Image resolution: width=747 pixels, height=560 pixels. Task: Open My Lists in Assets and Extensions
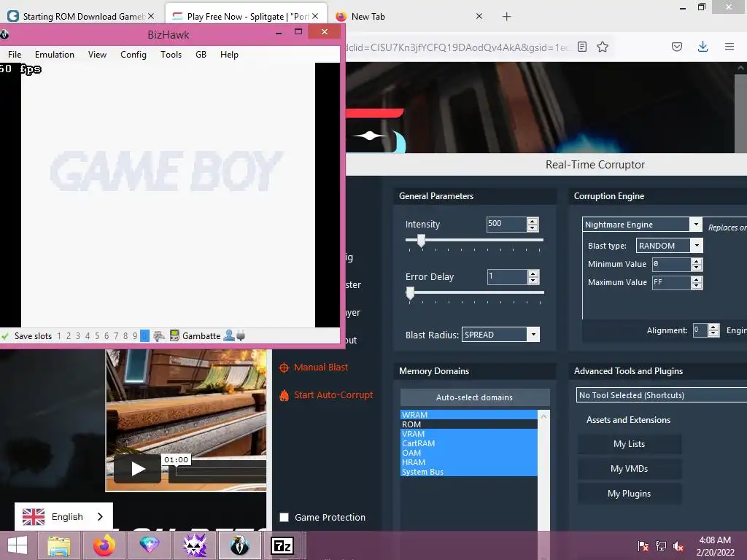630,444
